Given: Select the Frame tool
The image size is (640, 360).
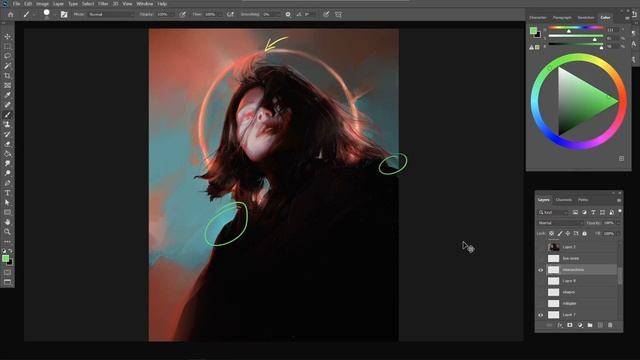Looking at the screenshot, I should pos(7,85).
